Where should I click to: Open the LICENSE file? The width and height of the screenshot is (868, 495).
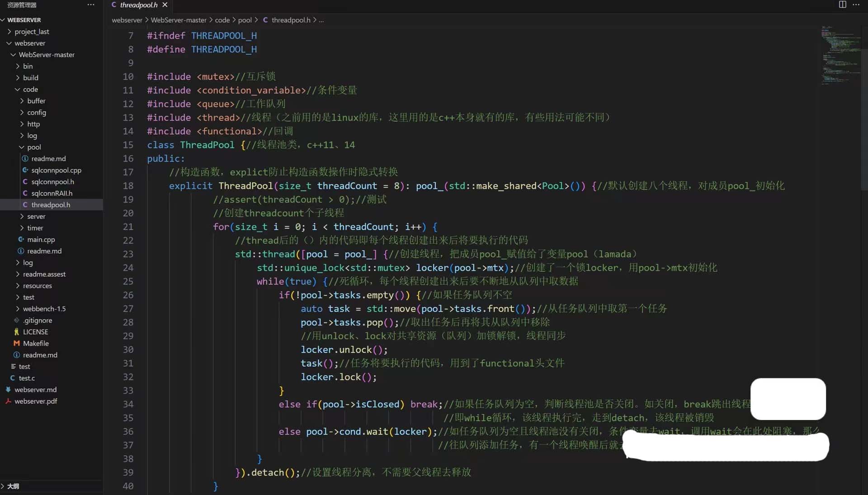coord(52,332)
